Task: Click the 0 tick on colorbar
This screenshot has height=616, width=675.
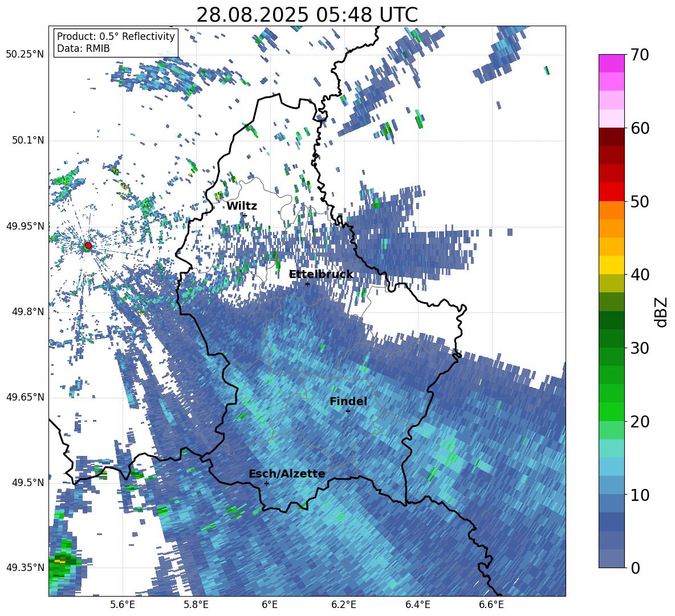Action: [635, 568]
